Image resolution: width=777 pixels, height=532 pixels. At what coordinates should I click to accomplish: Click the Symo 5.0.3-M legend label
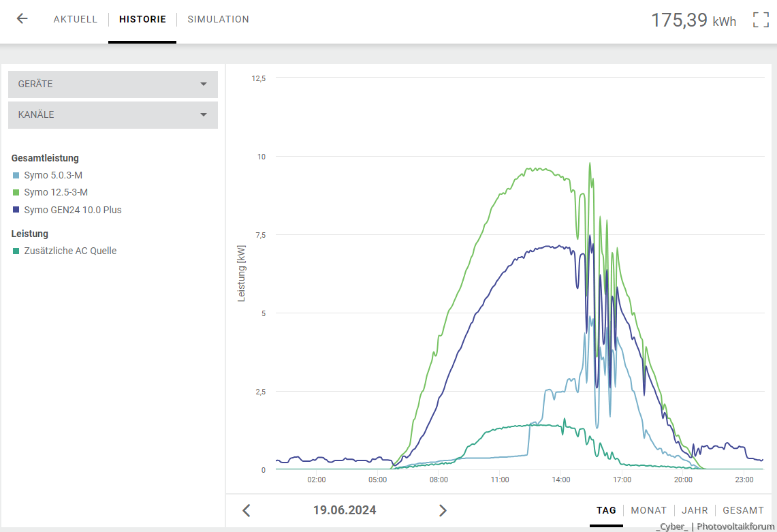tap(53, 176)
